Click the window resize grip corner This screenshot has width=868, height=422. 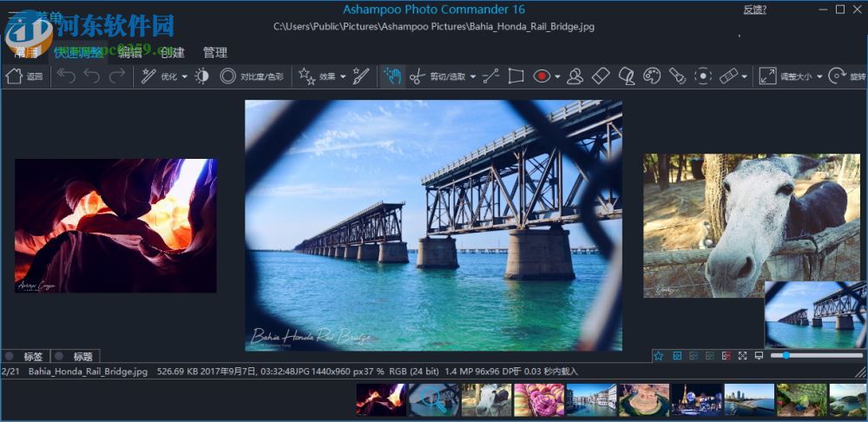click(861, 372)
